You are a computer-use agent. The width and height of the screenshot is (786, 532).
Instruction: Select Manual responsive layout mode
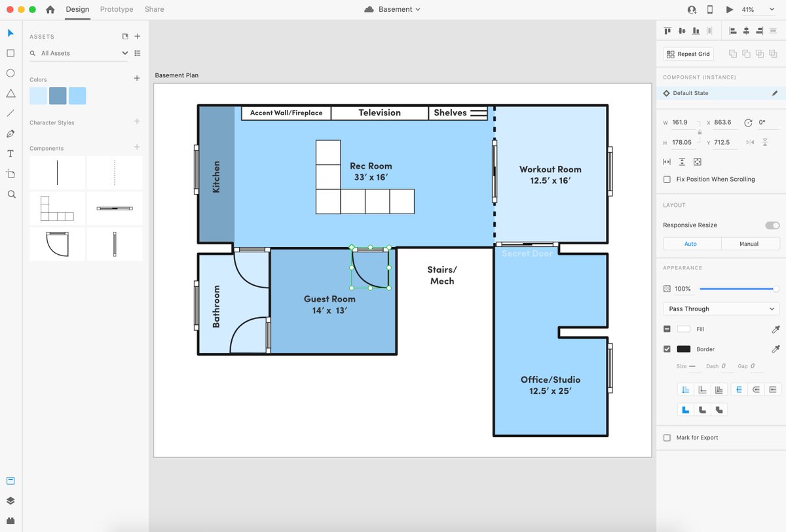[750, 244]
